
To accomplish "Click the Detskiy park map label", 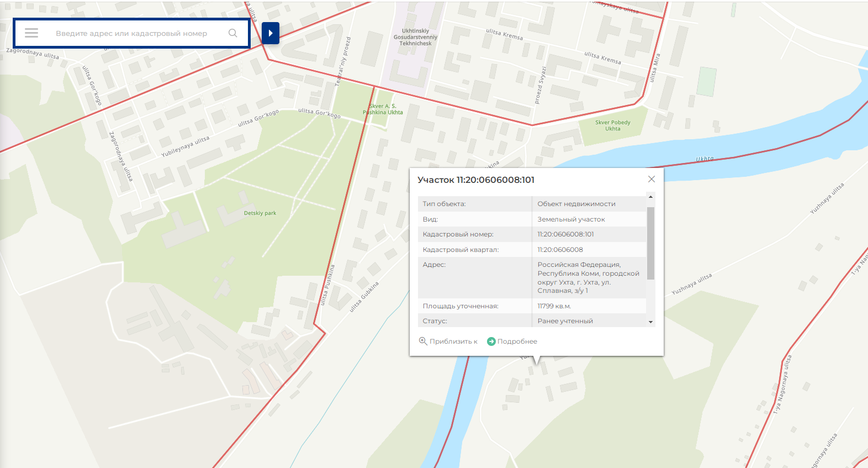I will coord(260,213).
